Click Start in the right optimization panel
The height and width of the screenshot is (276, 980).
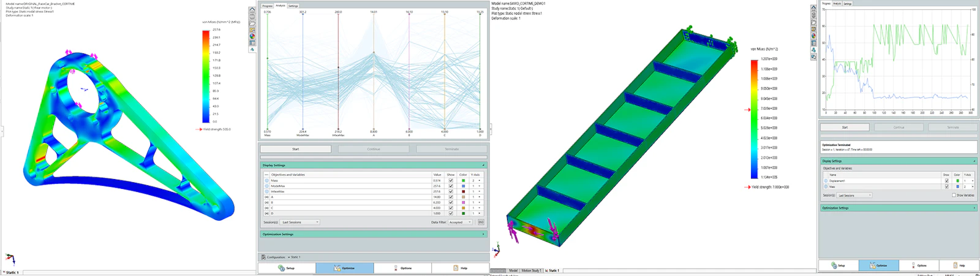coord(845,127)
